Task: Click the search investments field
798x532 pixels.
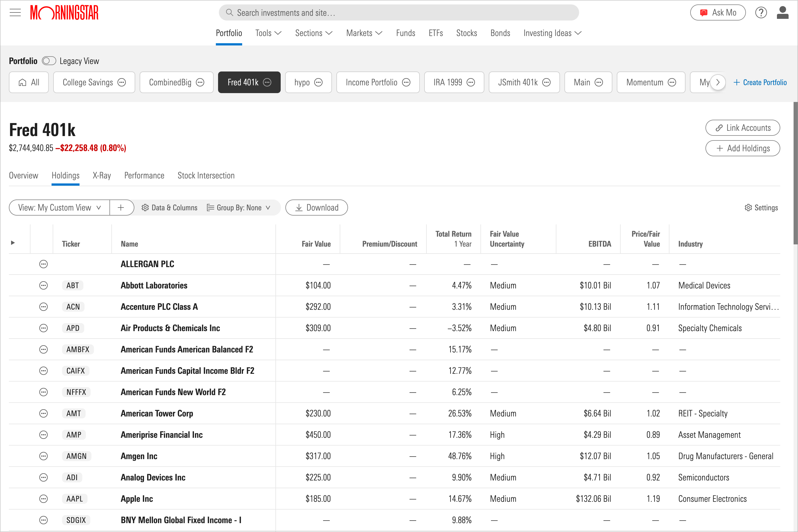Action: (x=399, y=13)
